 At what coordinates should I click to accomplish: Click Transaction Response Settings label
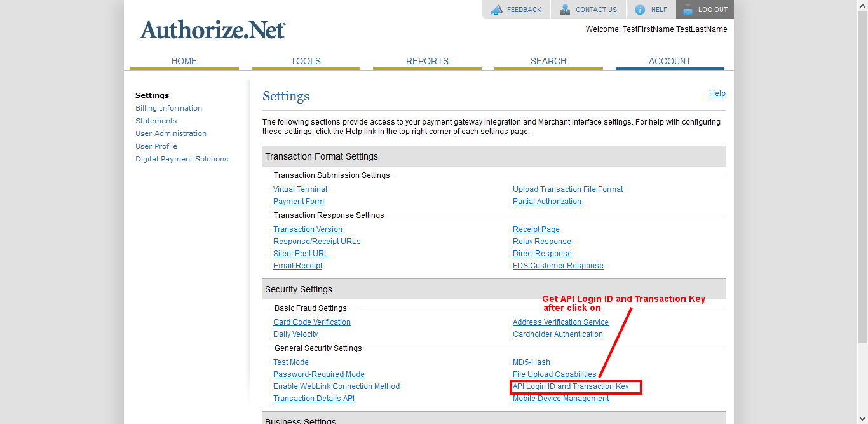(329, 215)
